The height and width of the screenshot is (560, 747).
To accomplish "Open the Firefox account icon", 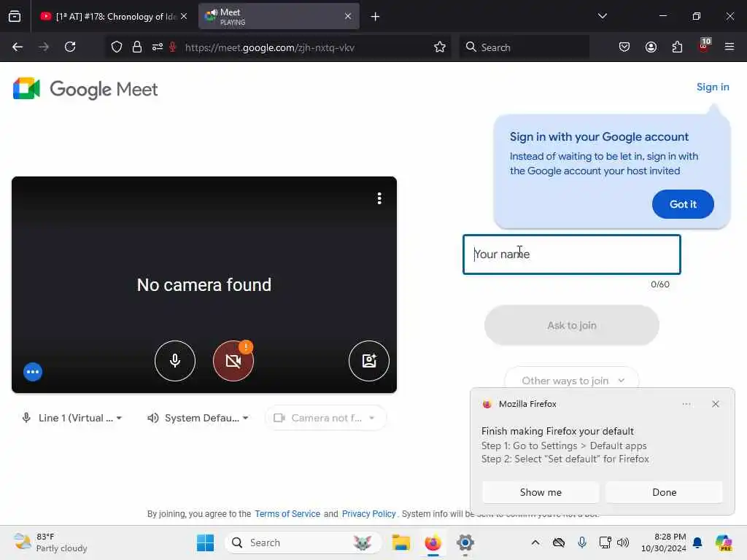I will click(651, 47).
